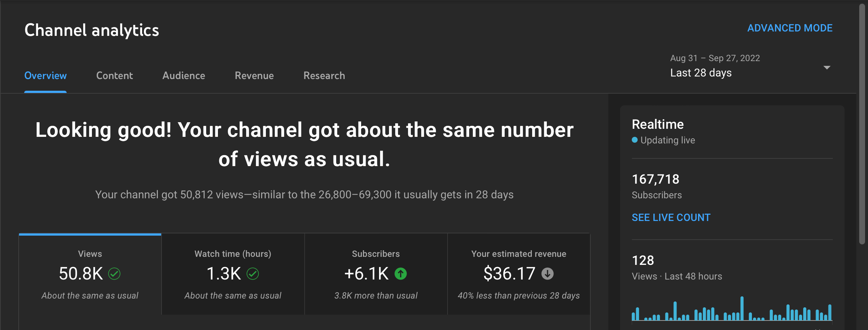Switch to the Content tab
The image size is (868, 330).
pyautogui.click(x=114, y=76)
